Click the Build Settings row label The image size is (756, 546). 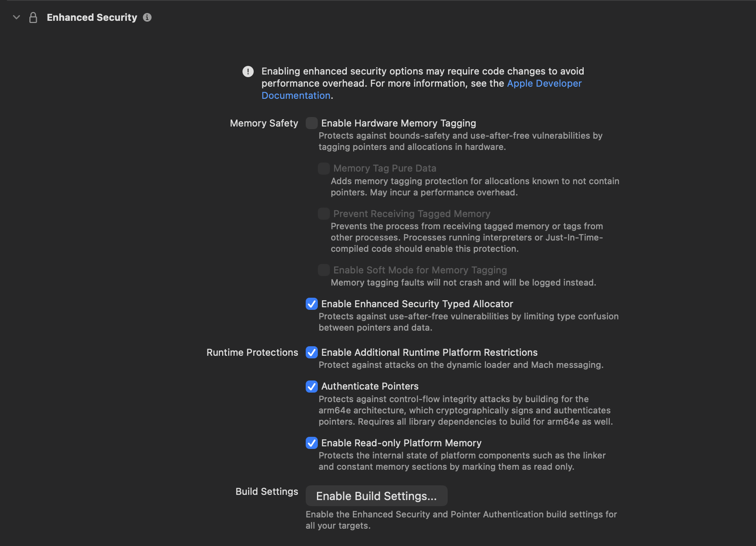[x=267, y=491]
